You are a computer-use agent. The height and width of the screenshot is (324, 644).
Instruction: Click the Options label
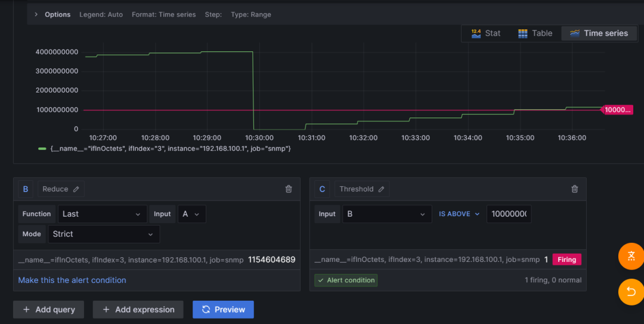pos(57,14)
